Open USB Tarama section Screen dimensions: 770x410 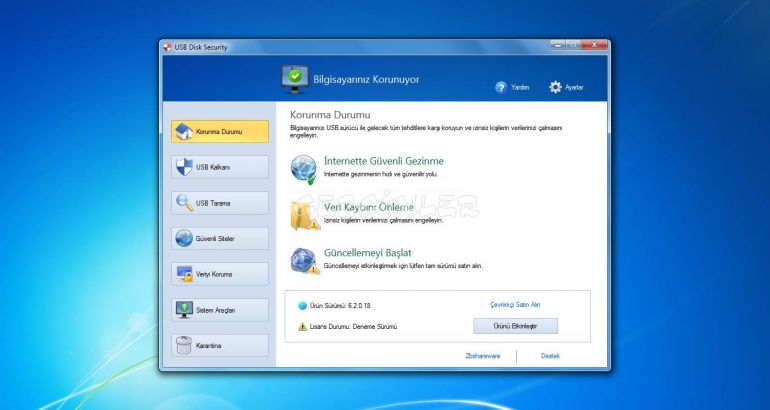coord(220,203)
